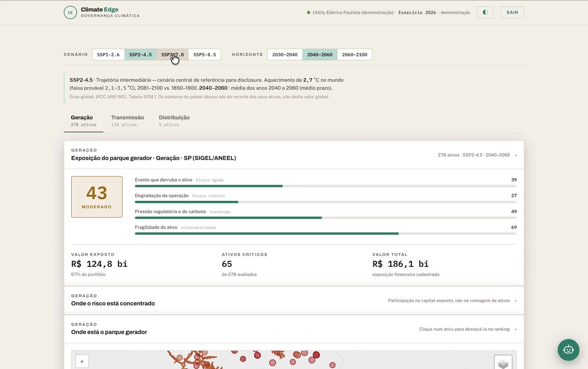Click the R$ 186,1 bi total value
Image resolution: width=588 pixels, height=369 pixels.
pyautogui.click(x=400, y=264)
